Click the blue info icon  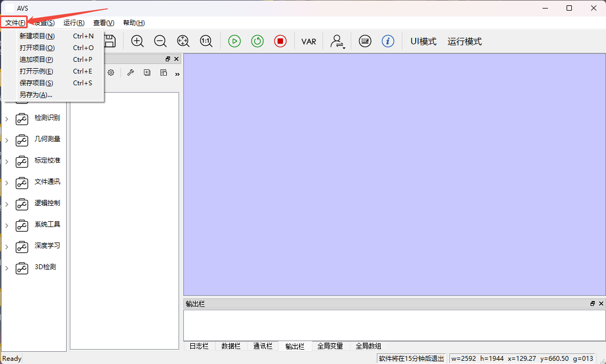point(388,41)
